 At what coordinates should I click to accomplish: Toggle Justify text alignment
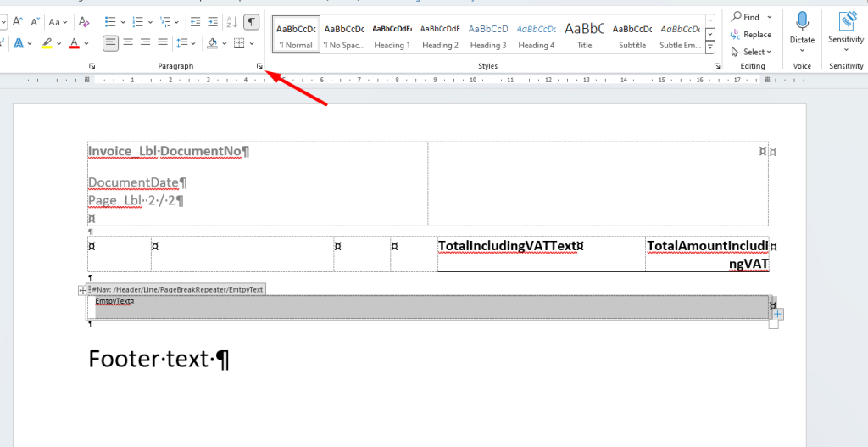tap(163, 42)
